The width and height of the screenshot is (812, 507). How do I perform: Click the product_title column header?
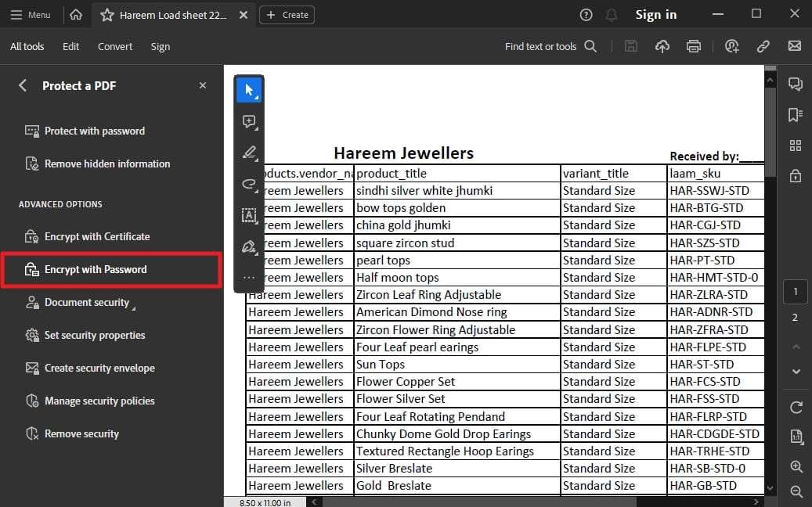pos(457,174)
